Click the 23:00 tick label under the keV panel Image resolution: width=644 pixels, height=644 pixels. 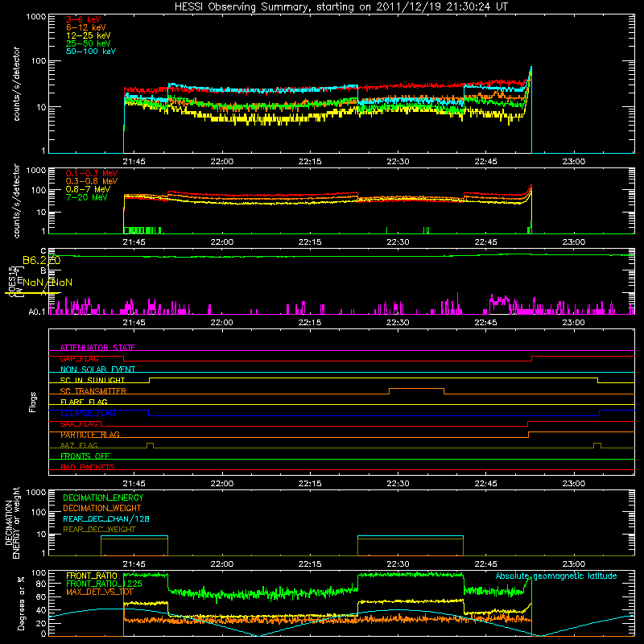coord(573,162)
